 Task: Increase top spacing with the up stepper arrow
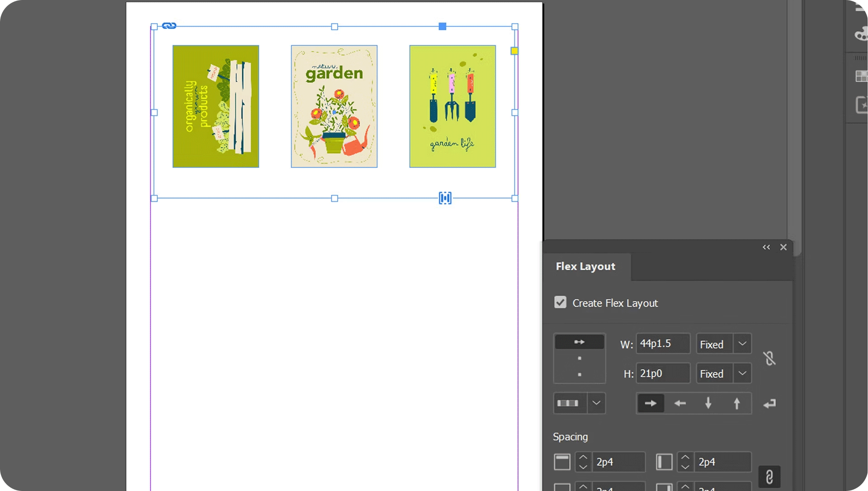pyautogui.click(x=583, y=457)
